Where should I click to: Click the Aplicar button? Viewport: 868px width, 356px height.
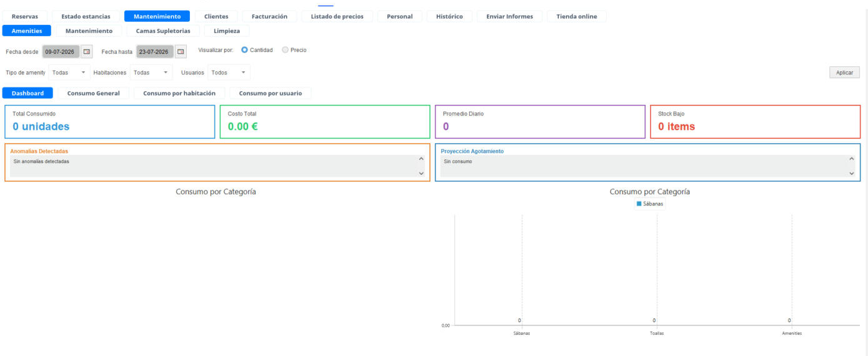click(844, 72)
